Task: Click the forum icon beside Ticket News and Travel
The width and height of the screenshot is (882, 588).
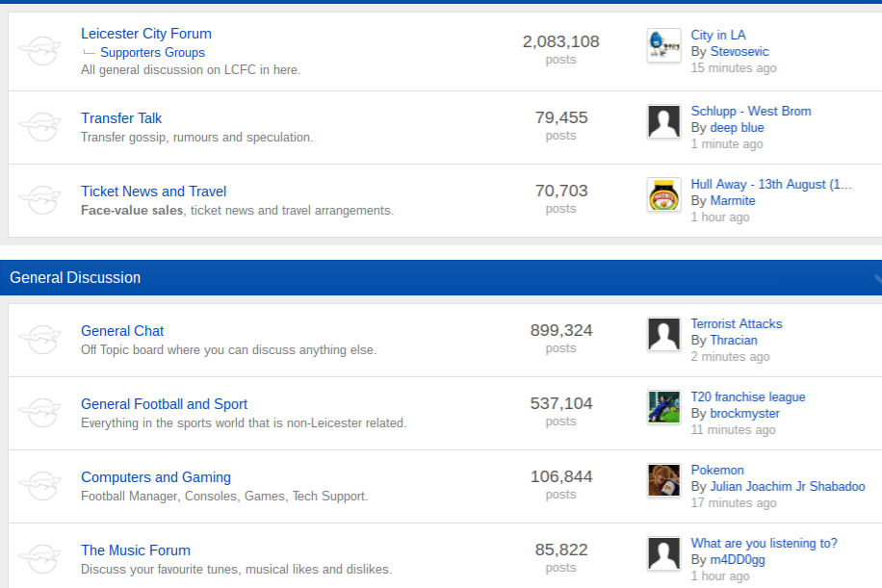Action: click(x=39, y=200)
